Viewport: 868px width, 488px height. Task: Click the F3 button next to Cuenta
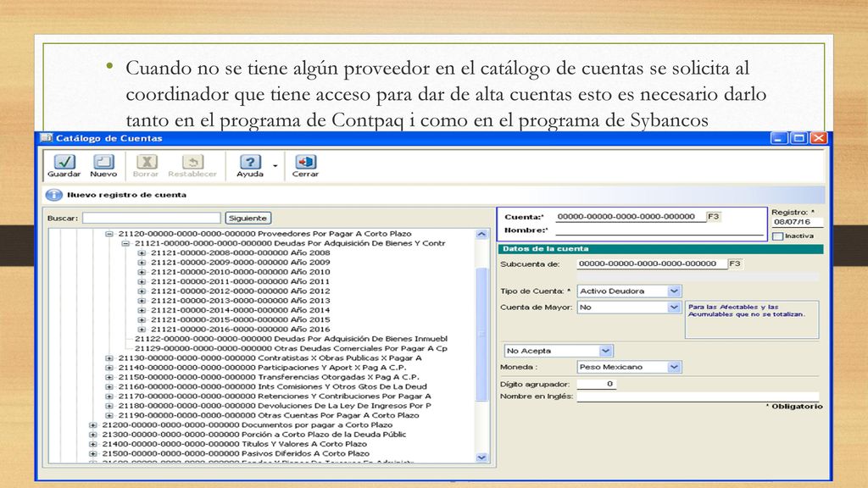coord(714,216)
